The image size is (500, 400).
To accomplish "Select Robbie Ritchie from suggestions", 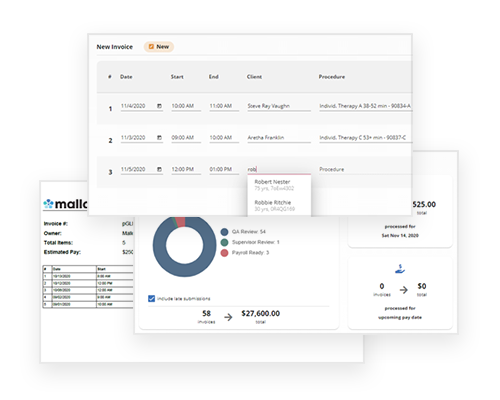I will click(279, 206).
